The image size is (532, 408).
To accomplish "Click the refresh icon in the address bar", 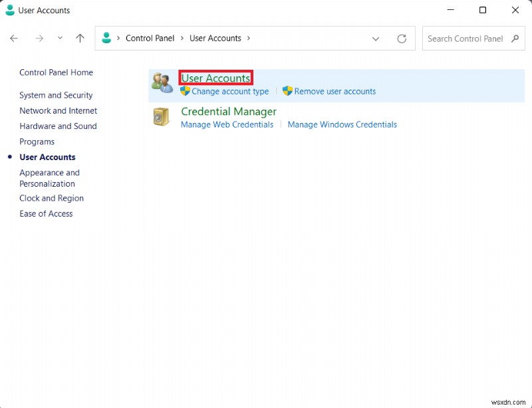I will [402, 39].
